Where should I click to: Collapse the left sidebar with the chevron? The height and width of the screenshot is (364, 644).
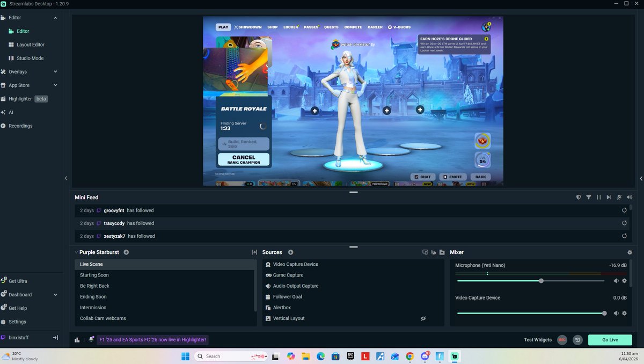coord(66,178)
